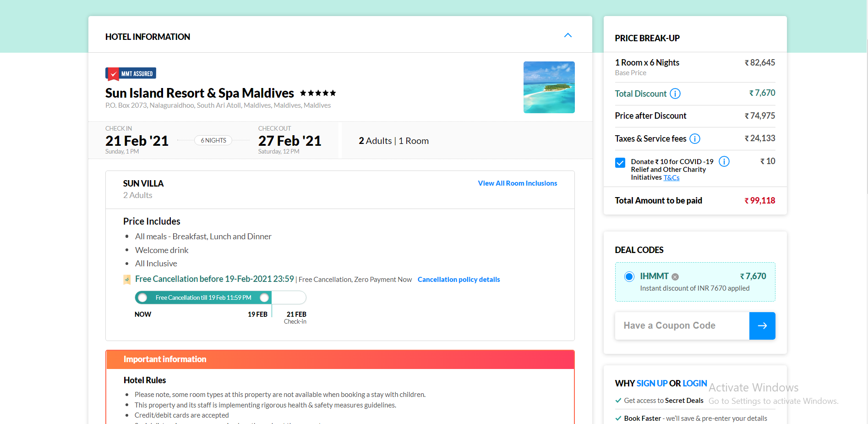The width and height of the screenshot is (868, 424).
Task: Open Cancellation policy details
Action: click(x=459, y=280)
